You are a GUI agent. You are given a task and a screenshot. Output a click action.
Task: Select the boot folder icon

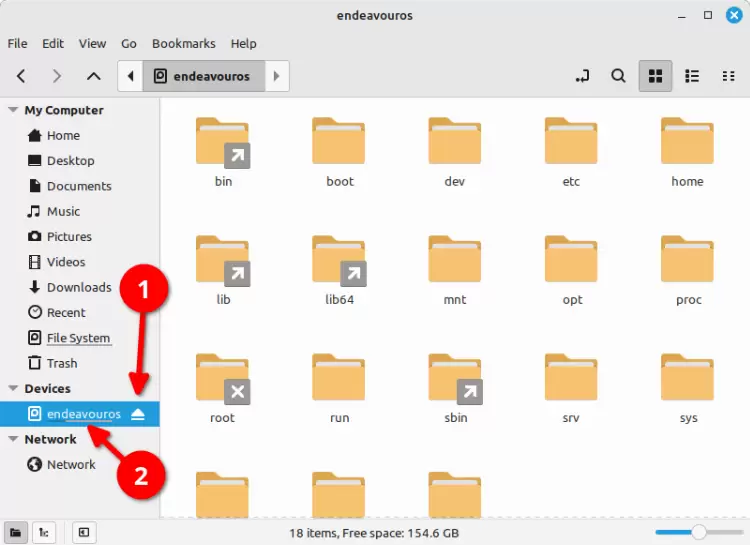coord(339,141)
